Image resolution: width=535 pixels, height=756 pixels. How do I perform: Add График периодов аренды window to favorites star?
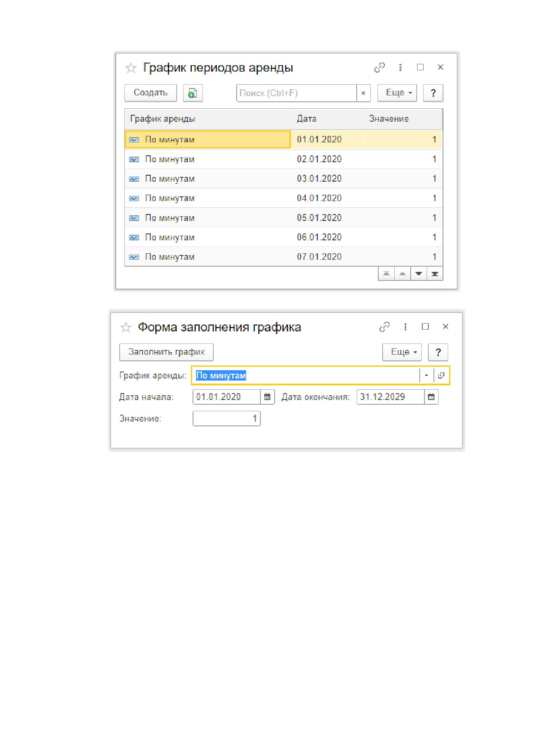(131, 68)
